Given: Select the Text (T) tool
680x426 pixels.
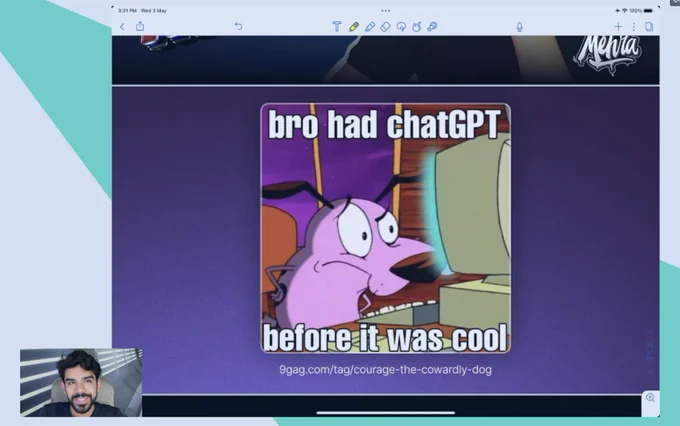Looking at the screenshot, I should [337, 26].
